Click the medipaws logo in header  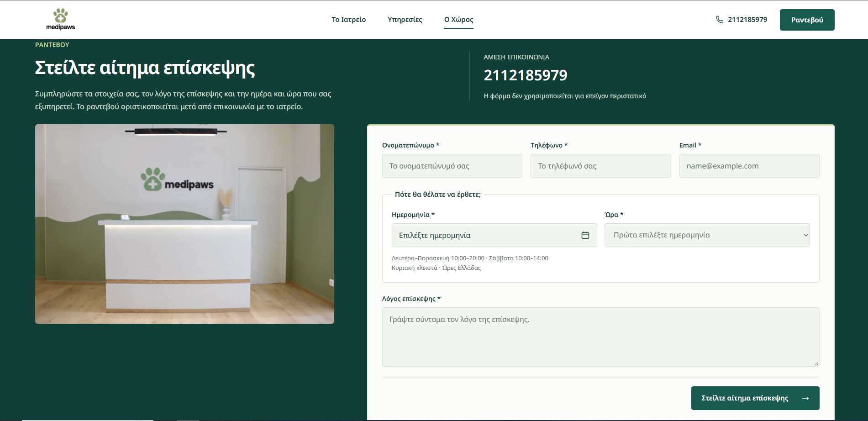(x=60, y=19)
